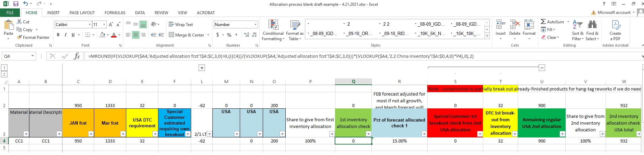The height and width of the screenshot is (155, 644).
Task: Toggle Wrap Text for cell
Action: (181, 25)
